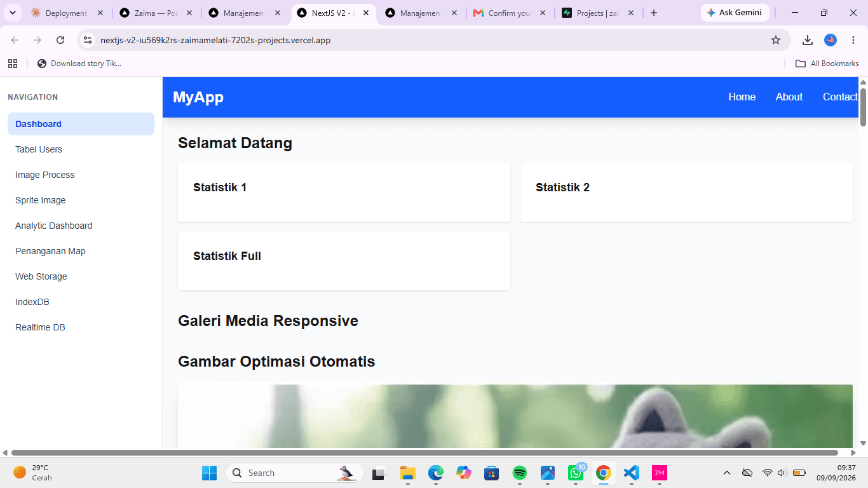Click the optimized image thumbnail
Image resolution: width=868 pixels, height=488 pixels.
tap(515, 416)
